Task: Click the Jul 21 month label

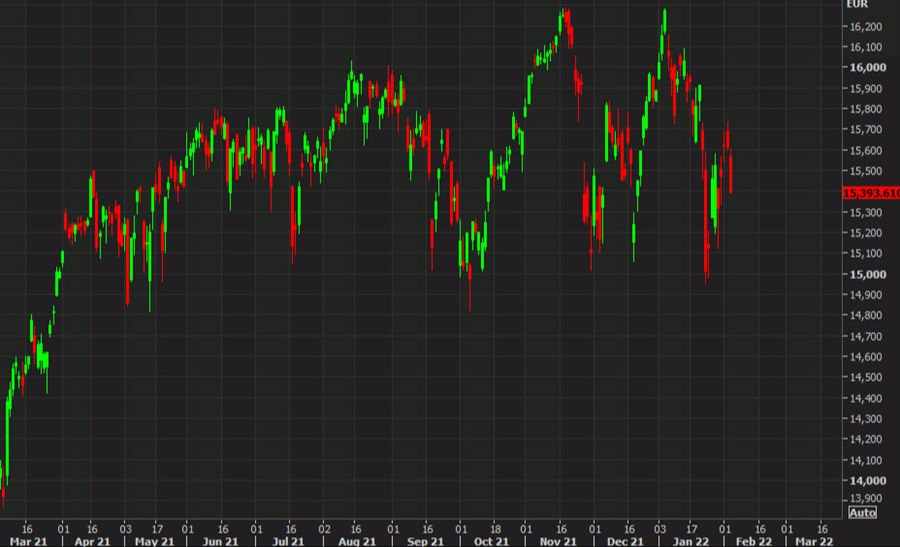Action: click(288, 541)
